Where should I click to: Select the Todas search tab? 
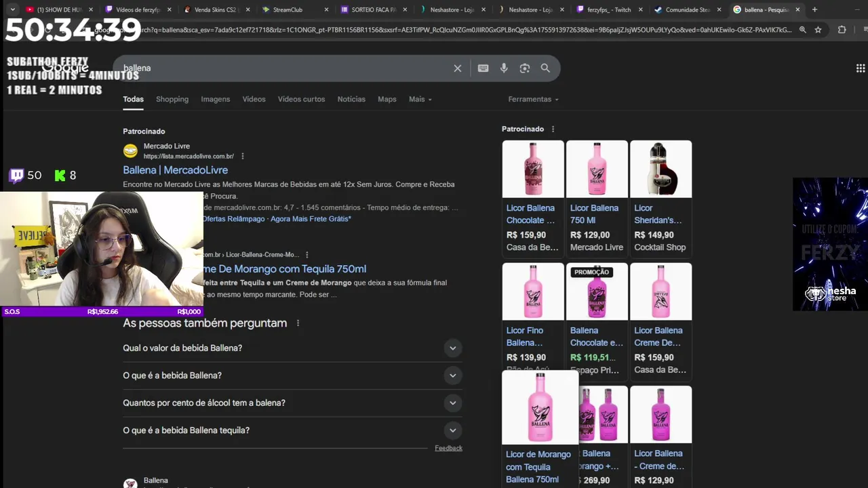coord(133,99)
